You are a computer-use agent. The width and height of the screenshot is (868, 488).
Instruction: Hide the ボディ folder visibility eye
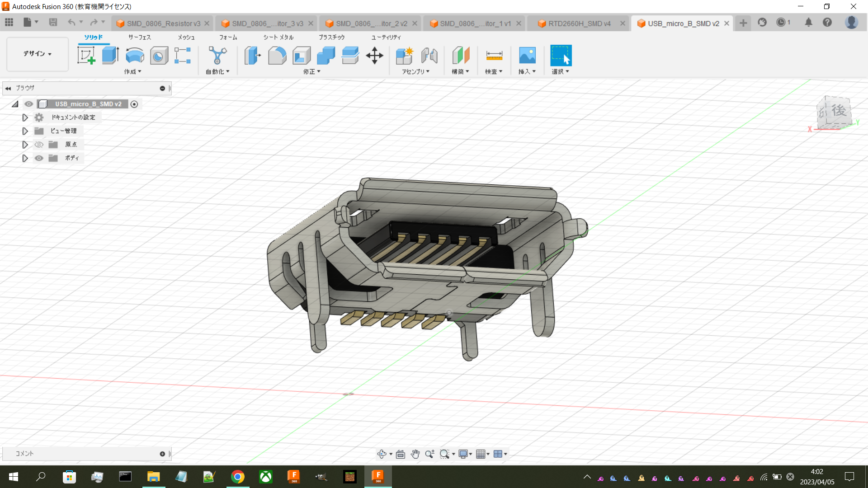point(39,158)
